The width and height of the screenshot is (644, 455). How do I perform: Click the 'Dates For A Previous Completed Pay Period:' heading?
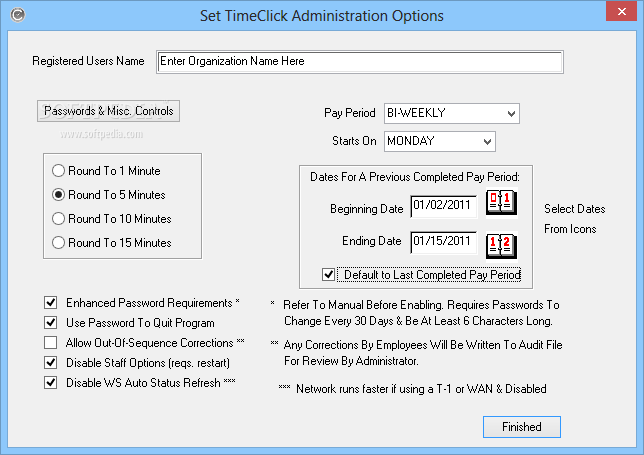click(x=415, y=177)
